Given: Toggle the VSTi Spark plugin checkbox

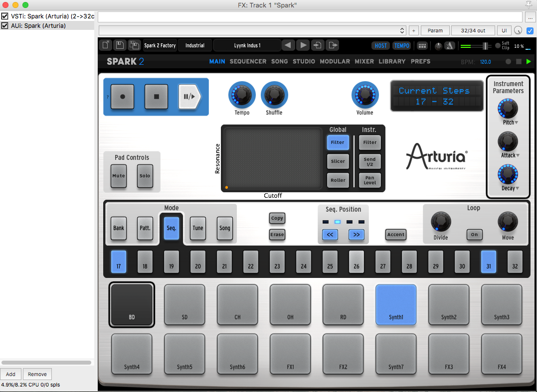Looking at the screenshot, I should point(5,16).
